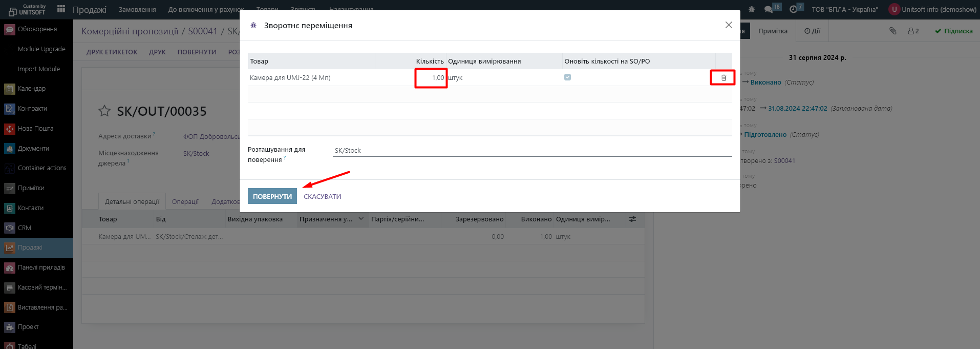
Task: Edit the quantity field 1,00
Action: tap(431, 78)
